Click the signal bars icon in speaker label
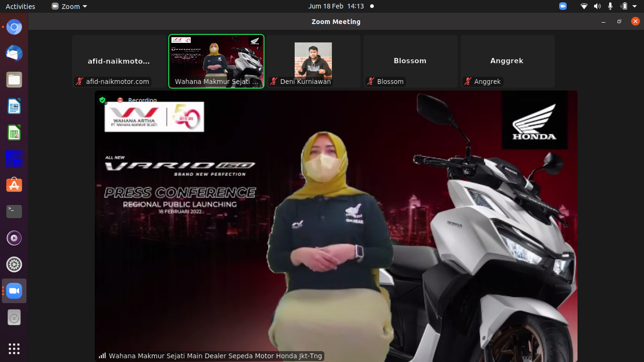The width and height of the screenshot is (644, 362). click(x=102, y=356)
